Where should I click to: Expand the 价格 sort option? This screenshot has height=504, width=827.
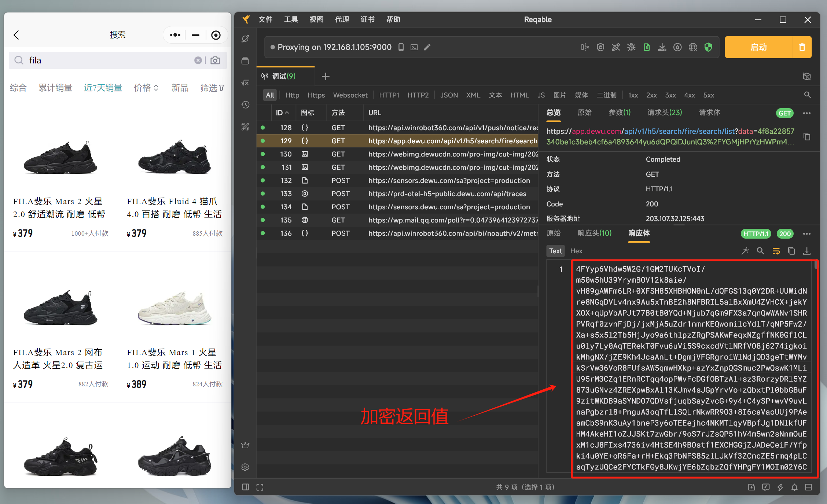[x=146, y=88]
